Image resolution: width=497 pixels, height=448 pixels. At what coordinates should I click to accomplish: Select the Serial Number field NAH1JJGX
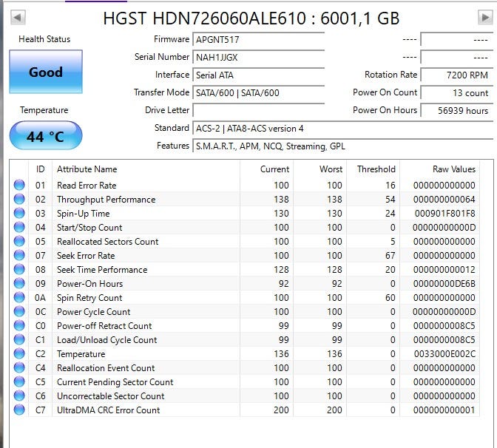tap(258, 58)
